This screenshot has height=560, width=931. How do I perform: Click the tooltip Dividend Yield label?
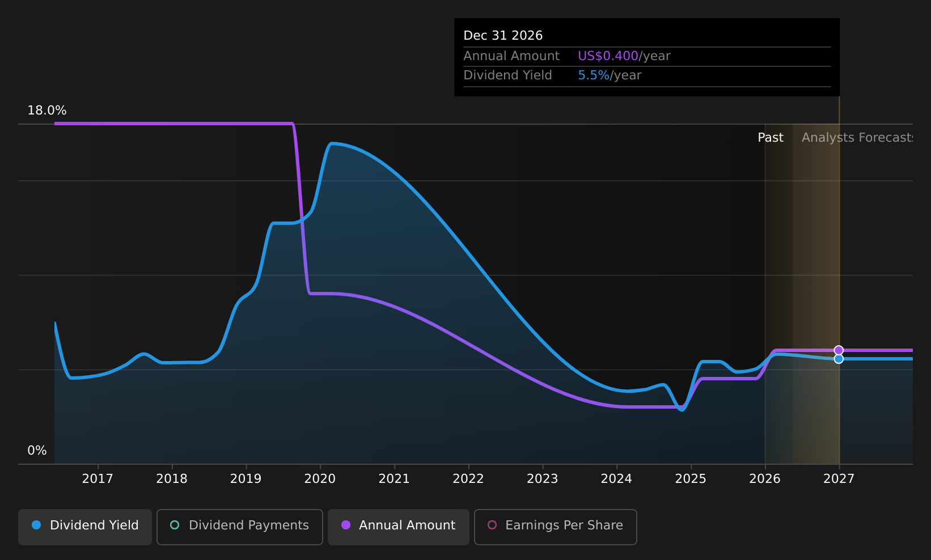pos(507,75)
